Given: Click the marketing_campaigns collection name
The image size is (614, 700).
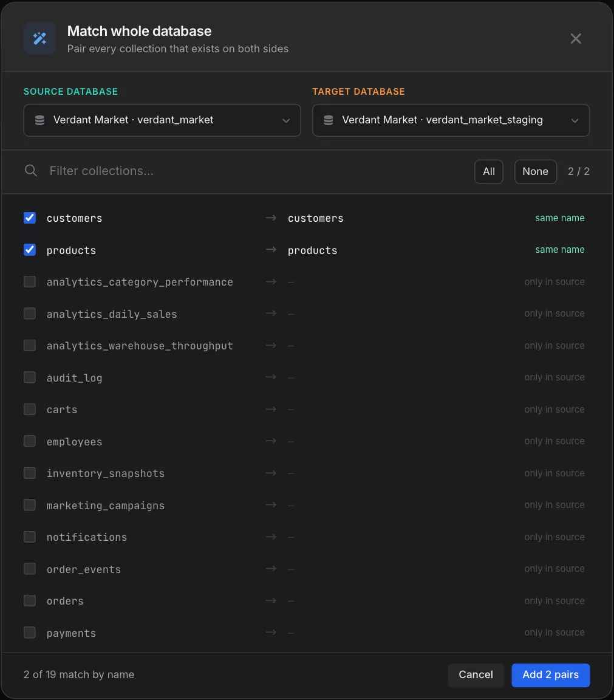Looking at the screenshot, I should (x=105, y=506).
